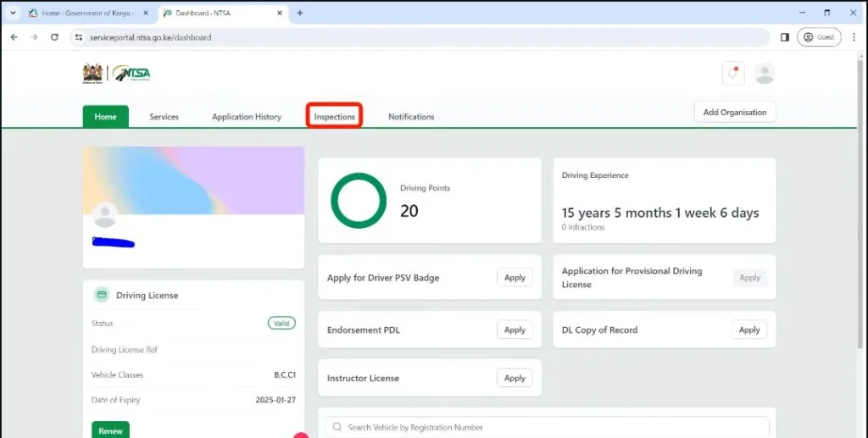Close the Dashboard - NTSA tab
The height and width of the screenshot is (438, 868).
[280, 13]
